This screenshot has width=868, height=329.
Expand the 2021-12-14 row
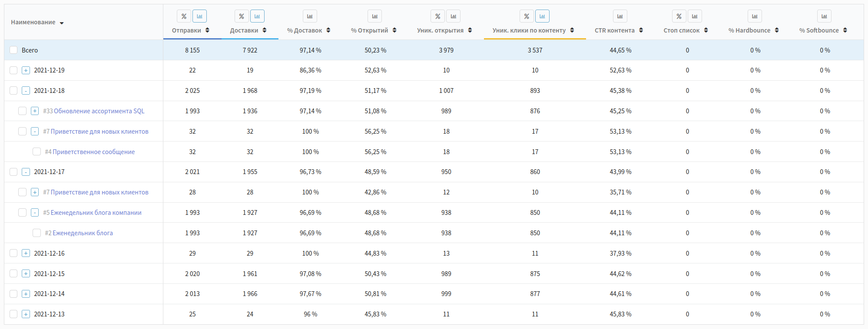click(x=26, y=294)
